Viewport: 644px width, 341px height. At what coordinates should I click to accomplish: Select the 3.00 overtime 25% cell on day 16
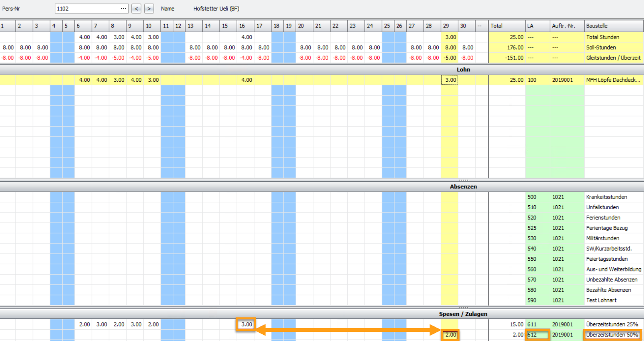(x=246, y=324)
